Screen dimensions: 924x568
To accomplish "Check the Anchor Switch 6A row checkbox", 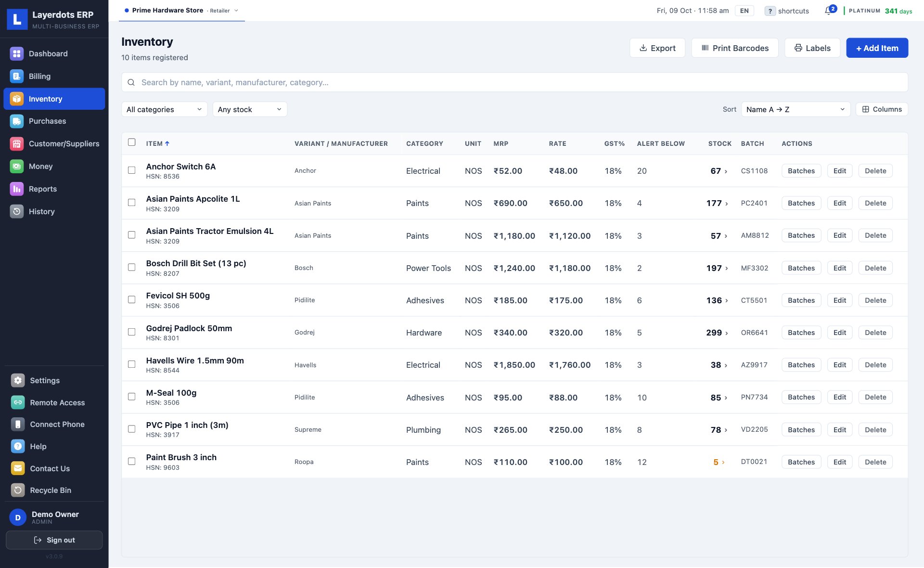I will (x=132, y=170).
